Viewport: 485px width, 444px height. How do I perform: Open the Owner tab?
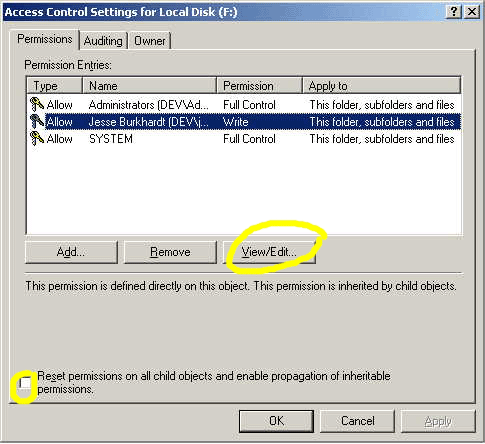point(150,41)
